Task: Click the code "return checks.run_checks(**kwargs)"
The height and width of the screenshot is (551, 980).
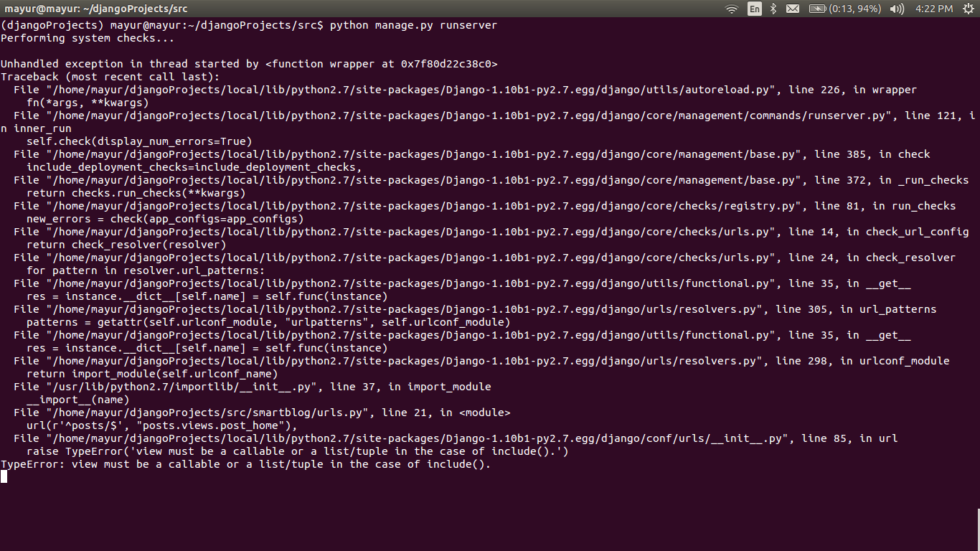Action: tap(136, 193)
